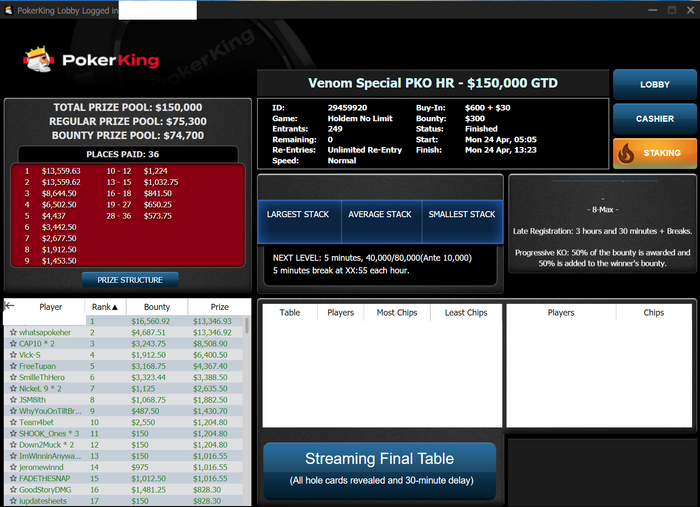Open the Lobby
Image resolution: width=700 pixels, height=507 pixels.
coord(654,84)
